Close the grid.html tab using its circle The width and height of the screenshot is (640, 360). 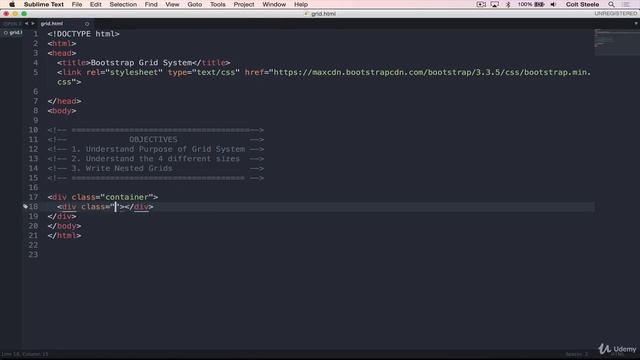click(x=87, y=24)
